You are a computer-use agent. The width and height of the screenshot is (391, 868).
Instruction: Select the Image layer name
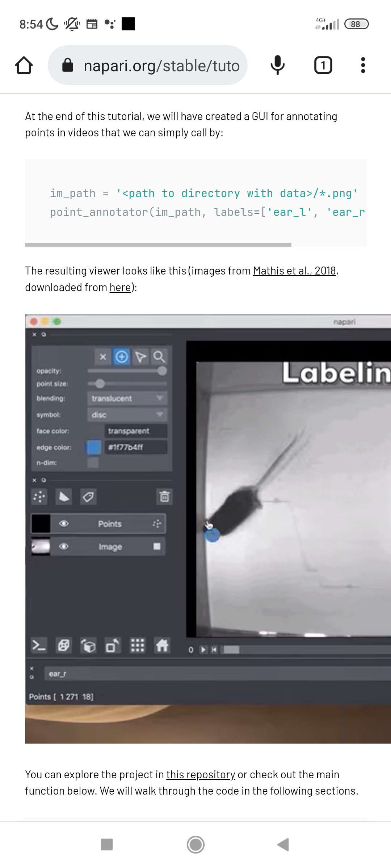tap(110, 546)
